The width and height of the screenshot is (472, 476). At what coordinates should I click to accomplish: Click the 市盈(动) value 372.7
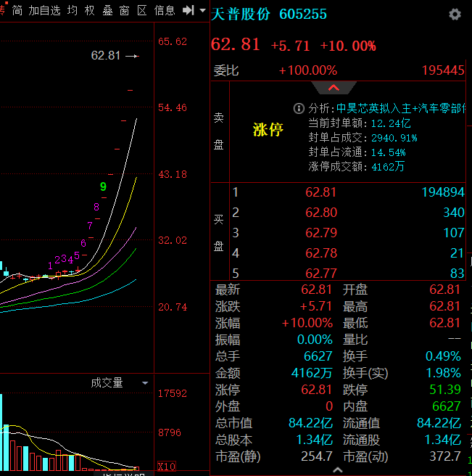click(x=445, y=456)
